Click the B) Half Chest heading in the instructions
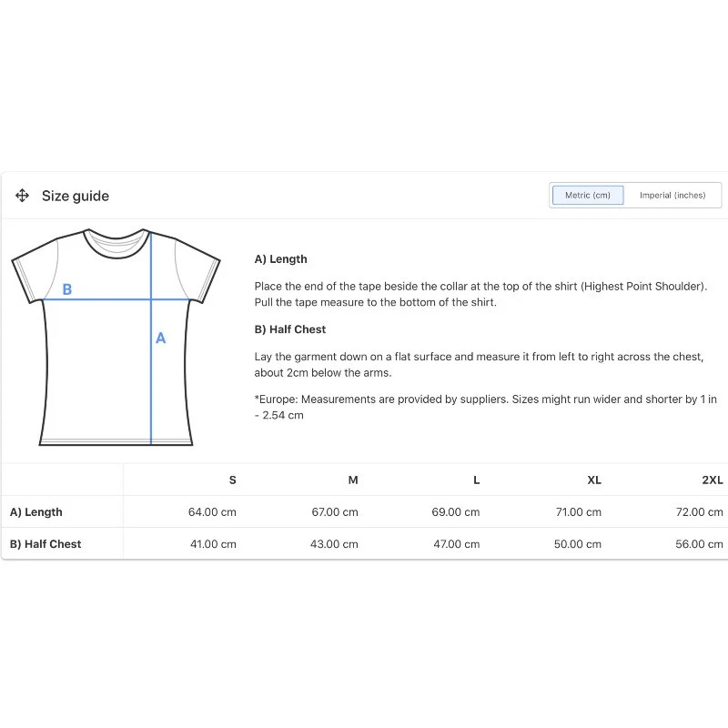This screenshot has height=728, width=728. (x=290, y=329)
